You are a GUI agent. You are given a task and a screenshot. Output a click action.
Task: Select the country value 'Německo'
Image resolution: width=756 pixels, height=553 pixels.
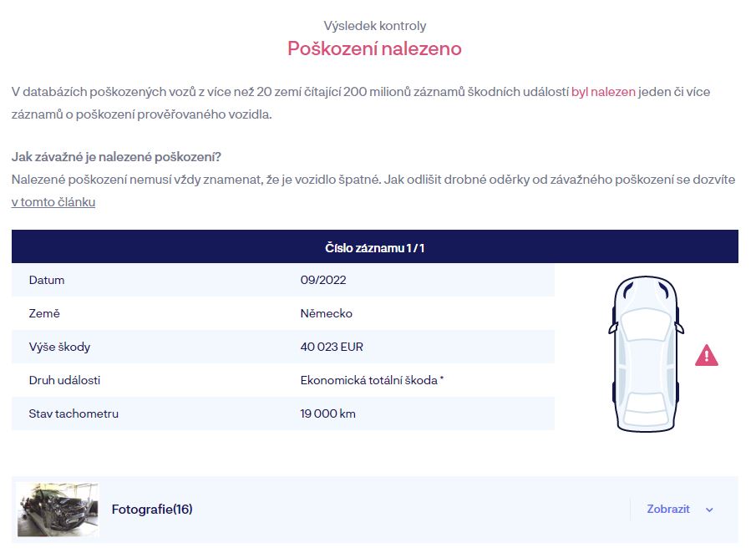click(x=326, y=313)
